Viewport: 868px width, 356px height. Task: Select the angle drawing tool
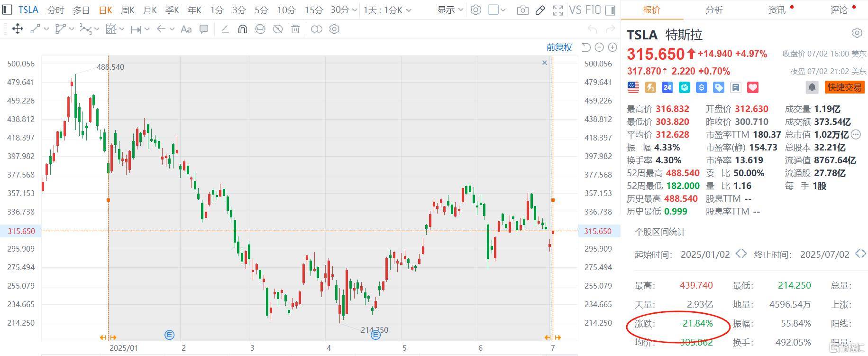(225, 29)
